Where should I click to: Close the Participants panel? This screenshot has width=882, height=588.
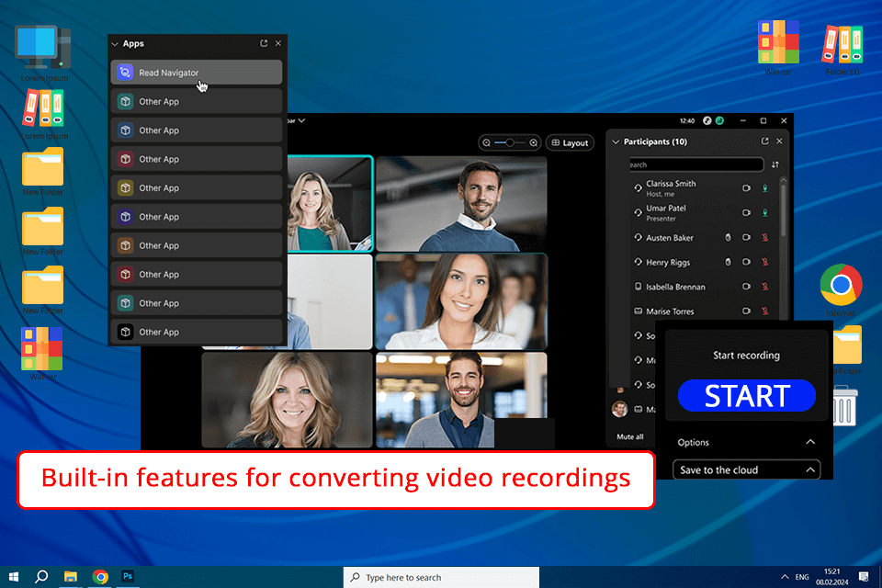tap(779, 141)
